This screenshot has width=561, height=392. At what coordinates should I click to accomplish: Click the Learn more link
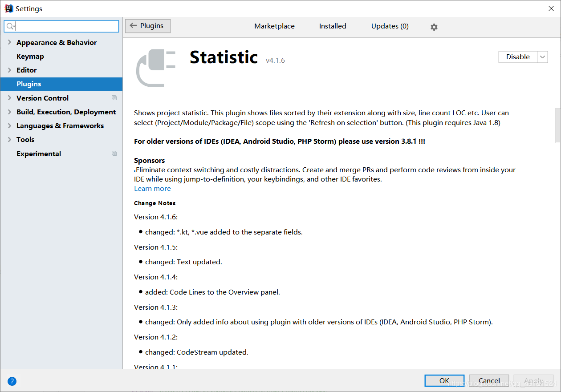click(x=152, y=188)
